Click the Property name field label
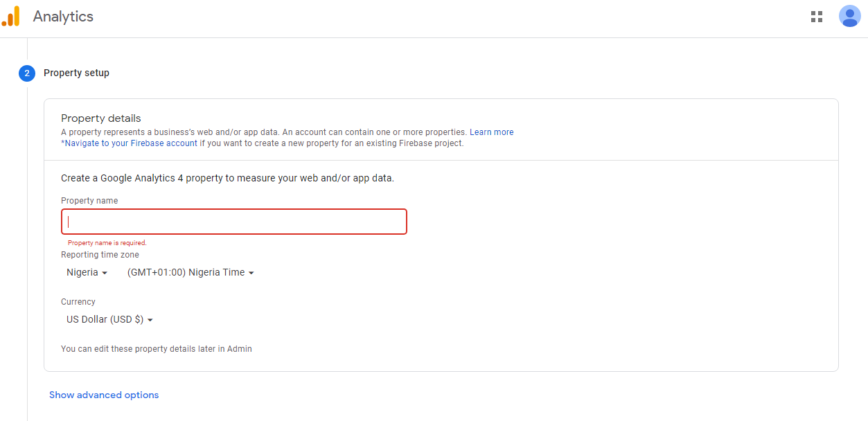The width and height of the screenshot is (868, 421). coord(89,201)
